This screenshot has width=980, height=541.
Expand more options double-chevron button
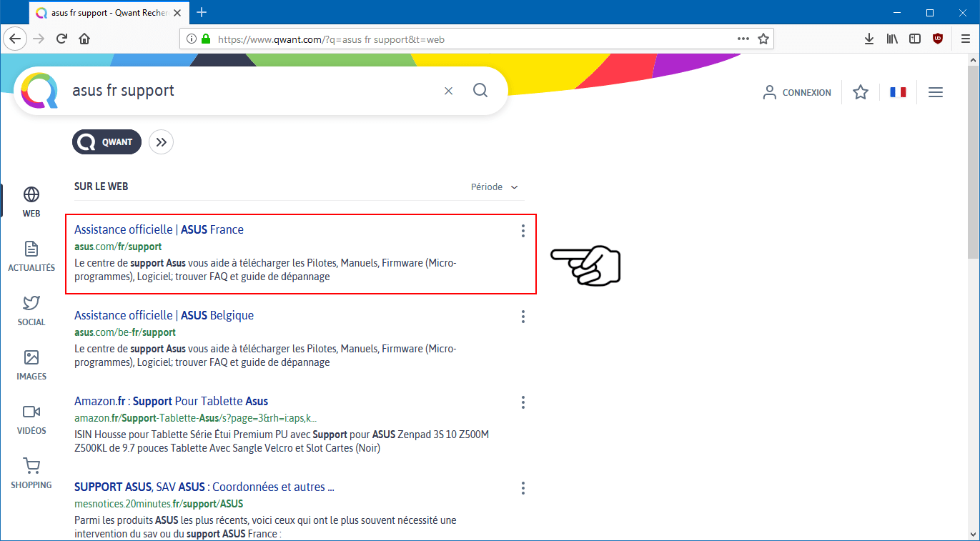tap(161, 142)
